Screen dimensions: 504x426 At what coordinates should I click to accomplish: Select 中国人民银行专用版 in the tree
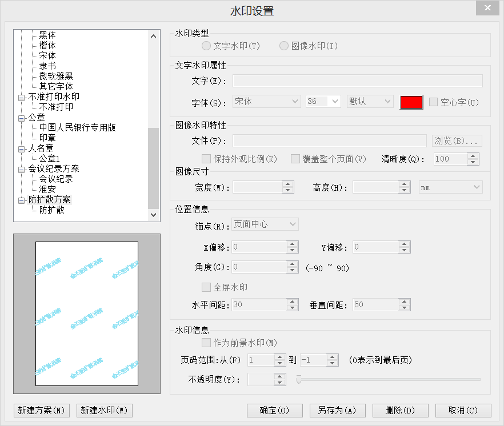pyautogui.click(x=77, y=127)
